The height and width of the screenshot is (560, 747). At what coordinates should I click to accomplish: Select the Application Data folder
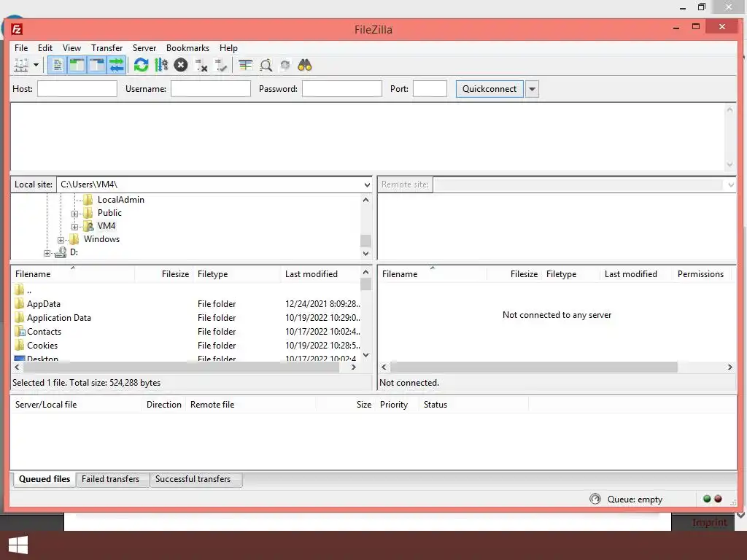58,318
